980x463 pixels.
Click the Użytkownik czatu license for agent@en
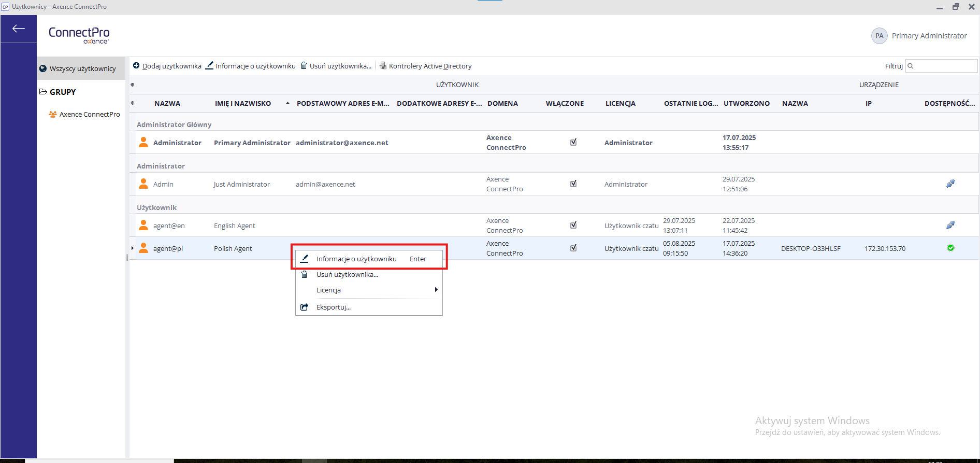631,226
